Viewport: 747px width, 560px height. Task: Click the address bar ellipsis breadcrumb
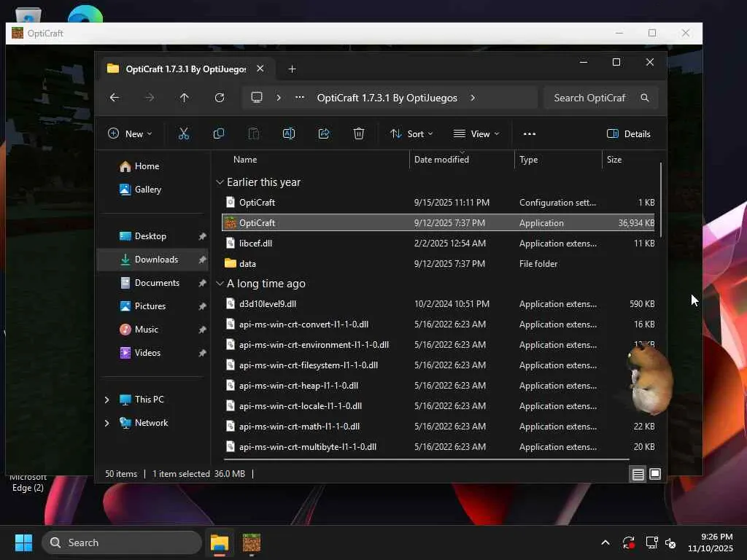[300, 98]
